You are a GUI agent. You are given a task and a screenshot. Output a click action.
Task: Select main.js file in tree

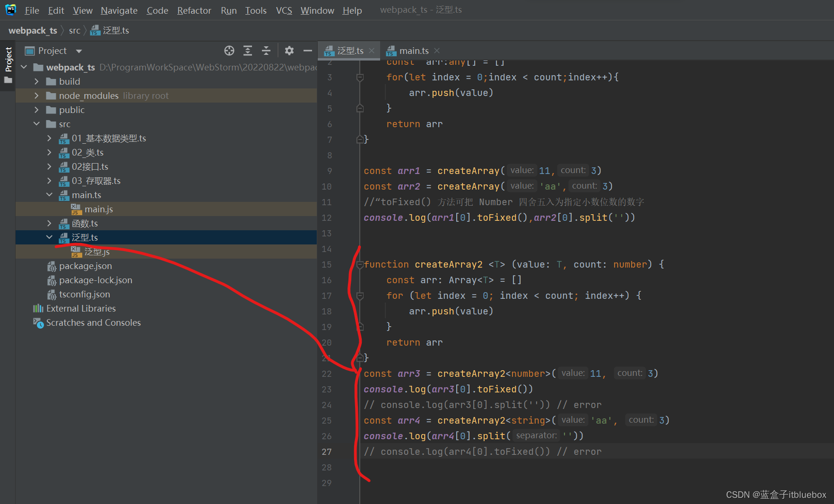tap(166, 209)
